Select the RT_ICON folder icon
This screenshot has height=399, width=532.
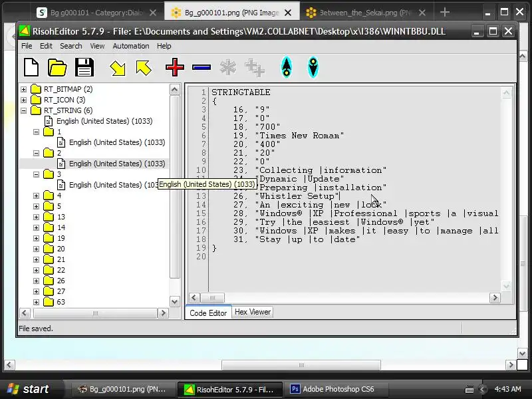pyautogui.click(x=36, y=100)
